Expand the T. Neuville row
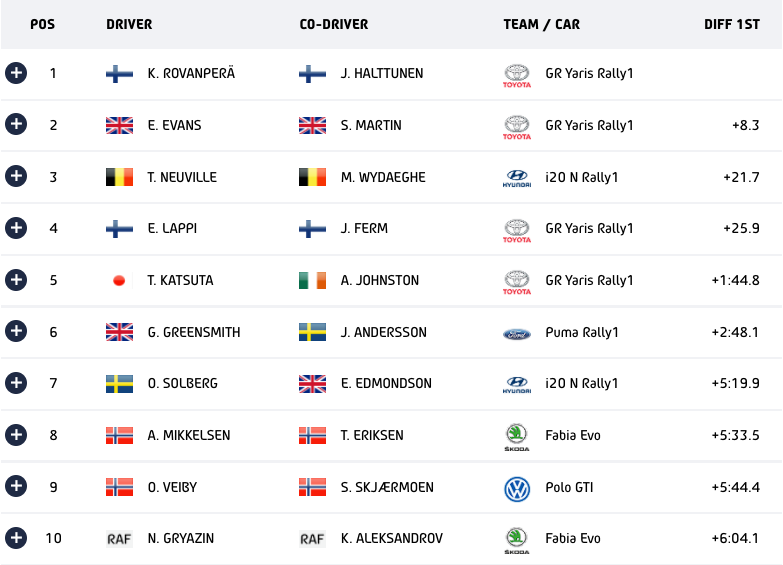Screen dimensions: 783x565 (x=15, y=177)
